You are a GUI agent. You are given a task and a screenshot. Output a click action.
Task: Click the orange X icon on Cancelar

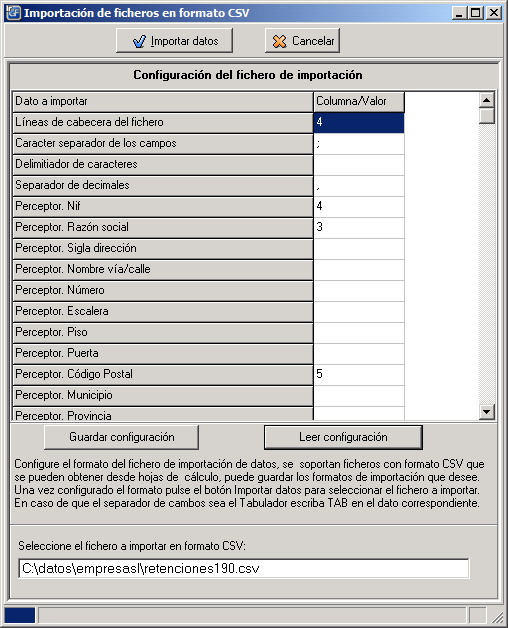[x=279, y=41]
